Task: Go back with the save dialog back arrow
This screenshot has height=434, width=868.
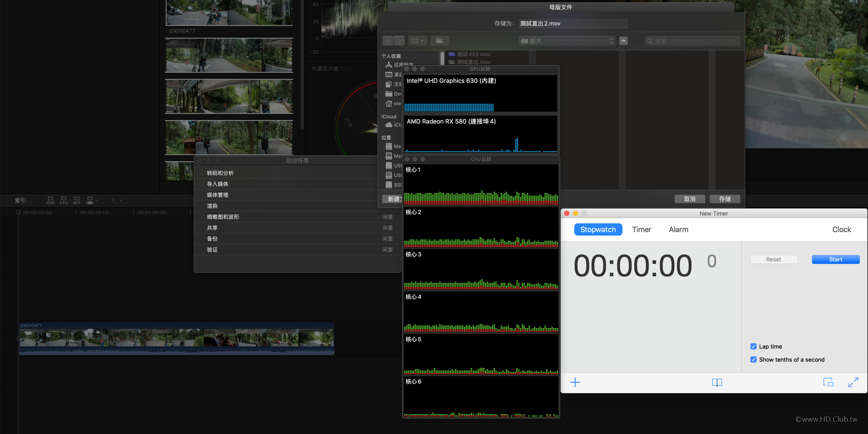Action: point(388,41)
